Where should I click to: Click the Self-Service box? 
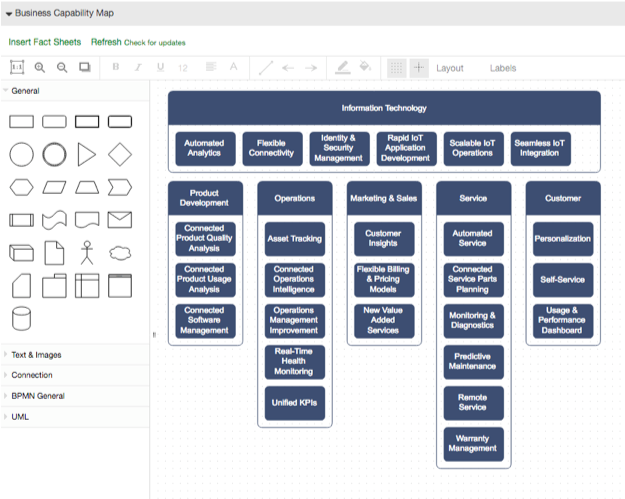pyautogui.click(x=563, y=280)
